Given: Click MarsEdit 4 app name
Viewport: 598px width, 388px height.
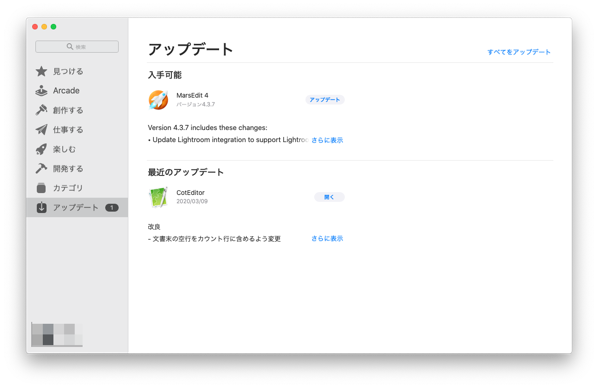Looking at the screenshot, I should pos(192,95).
